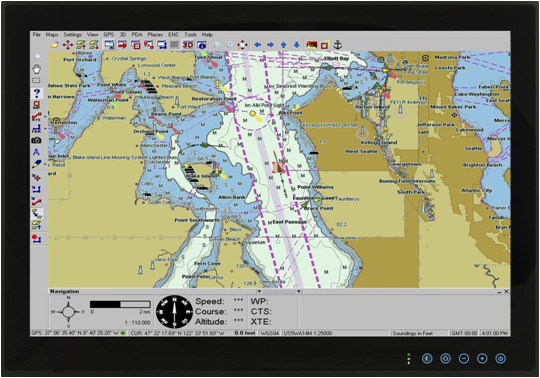
Task: Select the rectangular marquee selection tool
Action: [x=36, y=81]
